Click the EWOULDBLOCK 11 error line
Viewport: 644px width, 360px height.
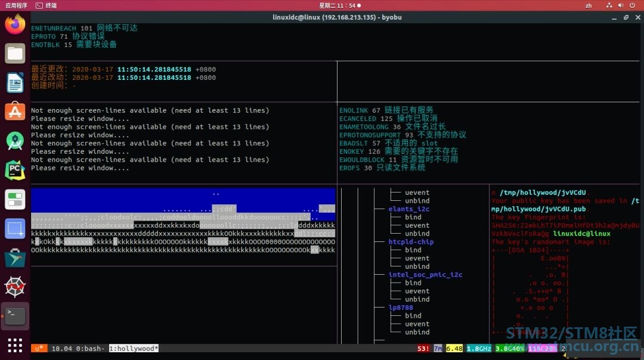pyautogui.click(x=398, y=159)
